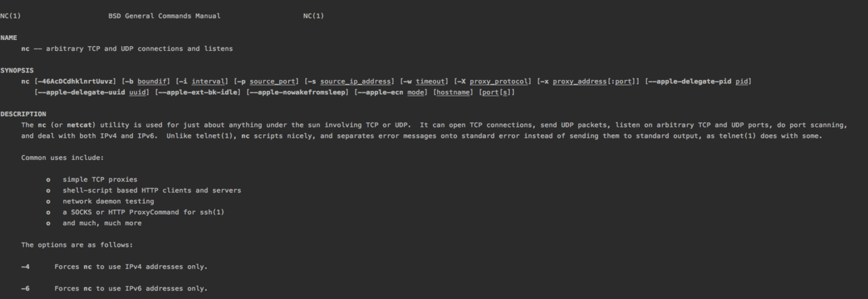868x299 pixels.
Task: Click the underlined proxy_address argument
Action: click(580, 81)
